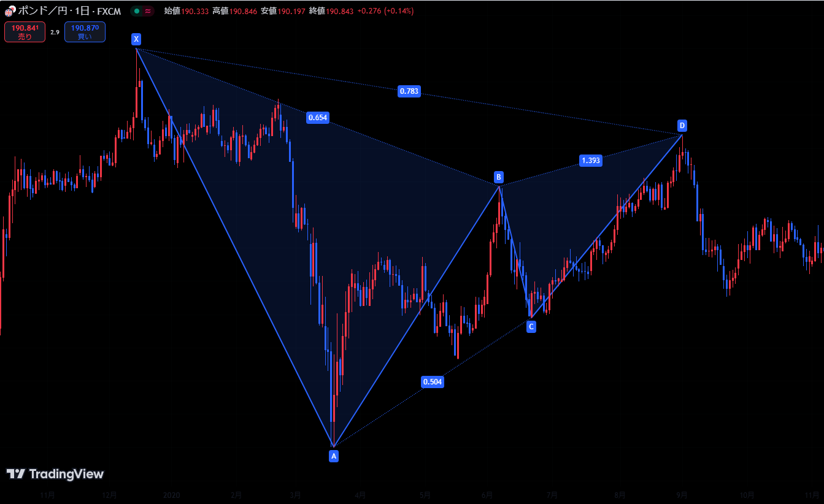
Task: Select the X point marker of pattern
Action: click(x=136, y=40)
